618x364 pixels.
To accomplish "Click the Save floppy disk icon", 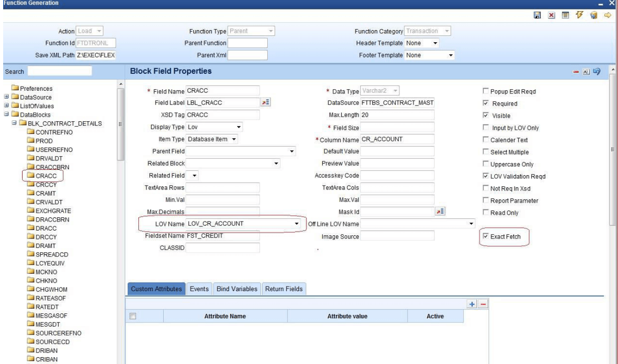I will (537, 15).
